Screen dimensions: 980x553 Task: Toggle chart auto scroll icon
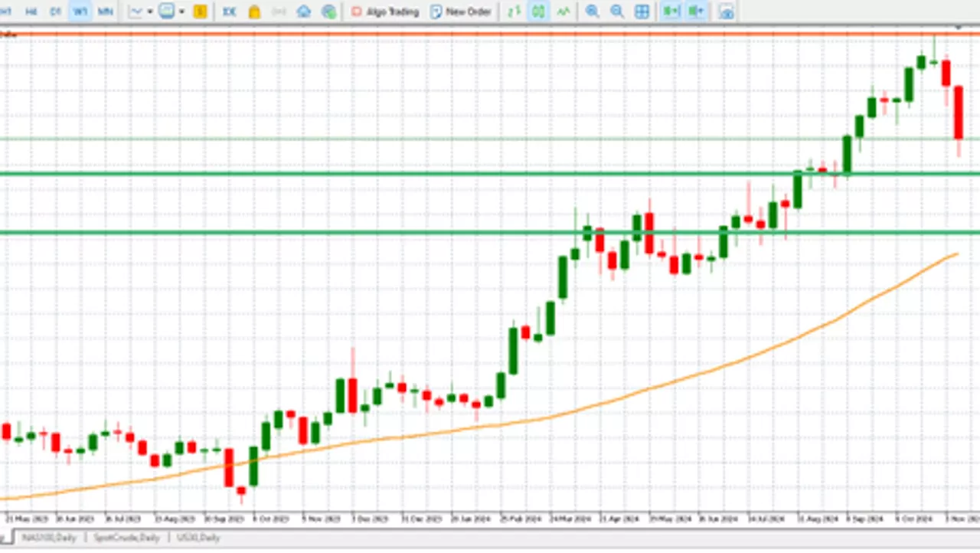(671, 11)
